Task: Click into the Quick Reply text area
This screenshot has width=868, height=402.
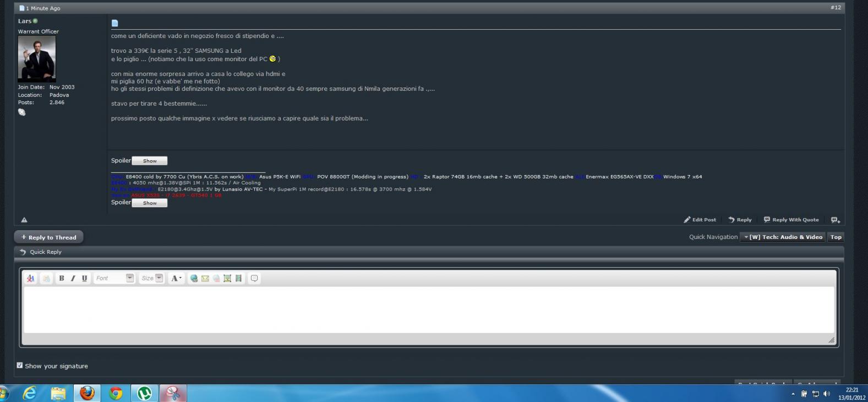Action: coord(428,309)
